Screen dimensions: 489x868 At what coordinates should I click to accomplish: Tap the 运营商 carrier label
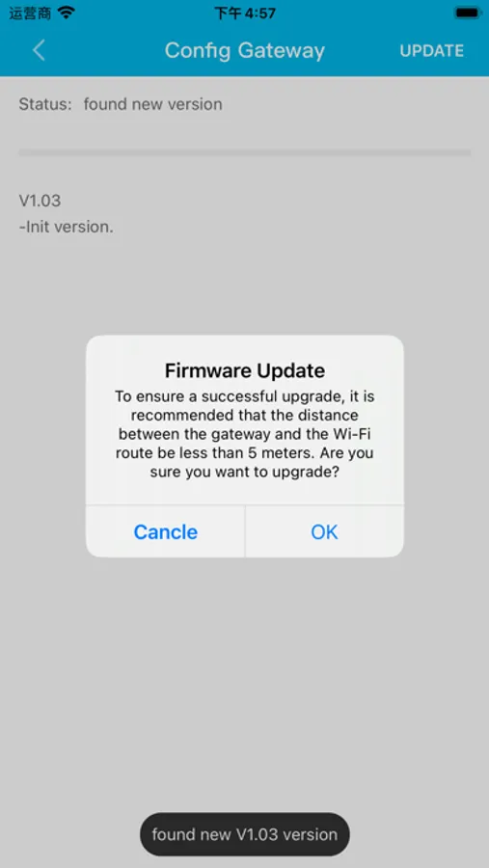coord(30,13)
